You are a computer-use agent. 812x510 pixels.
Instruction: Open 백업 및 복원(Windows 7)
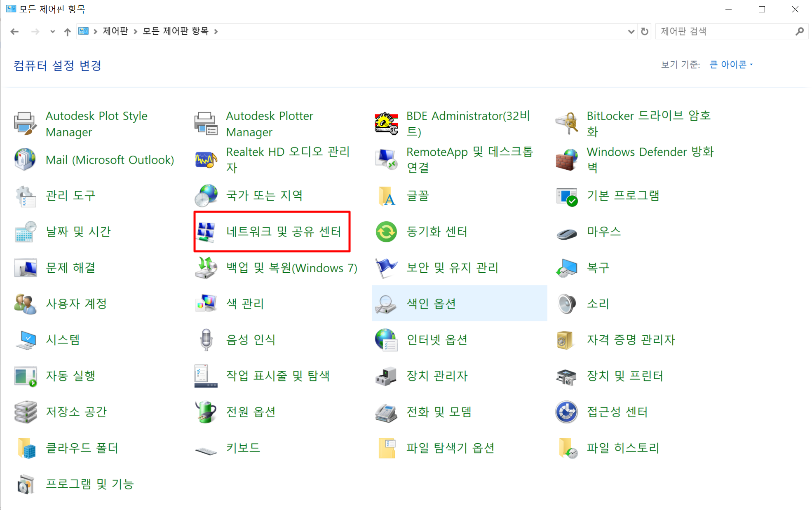pos(291,267)
